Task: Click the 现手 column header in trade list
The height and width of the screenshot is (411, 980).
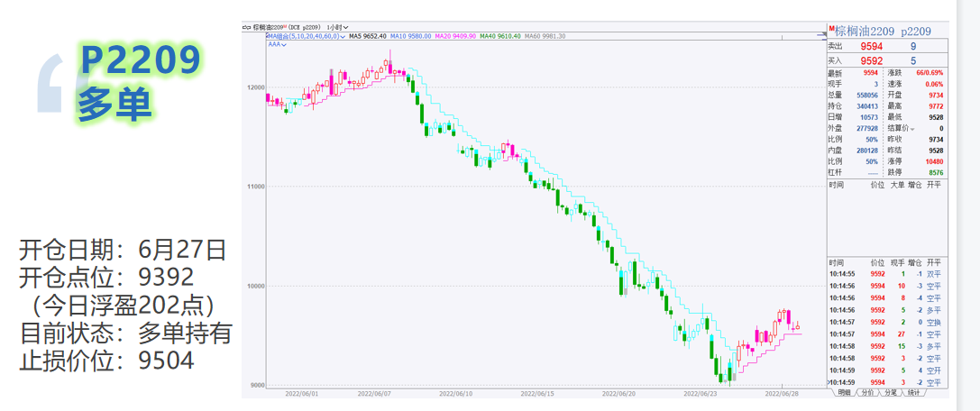Action: pyautogui.click(x=897, y=261)
